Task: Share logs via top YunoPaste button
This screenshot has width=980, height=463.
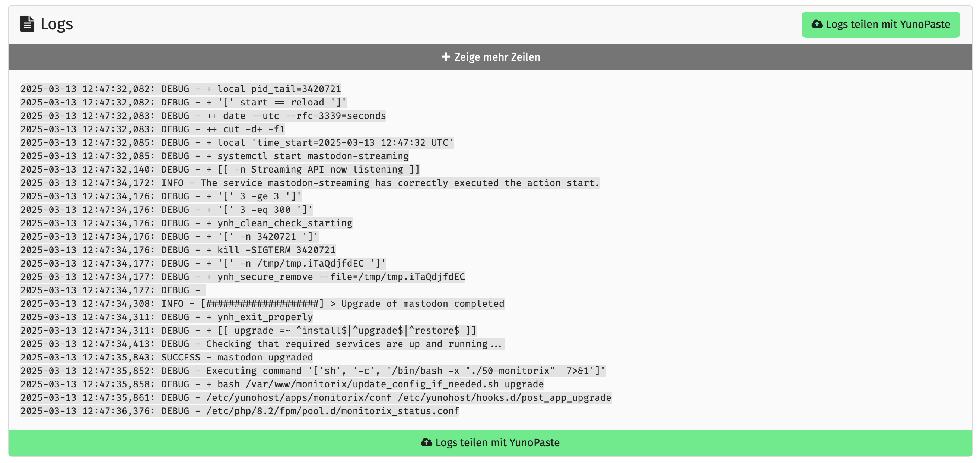Action: click(x=880, y=24)
